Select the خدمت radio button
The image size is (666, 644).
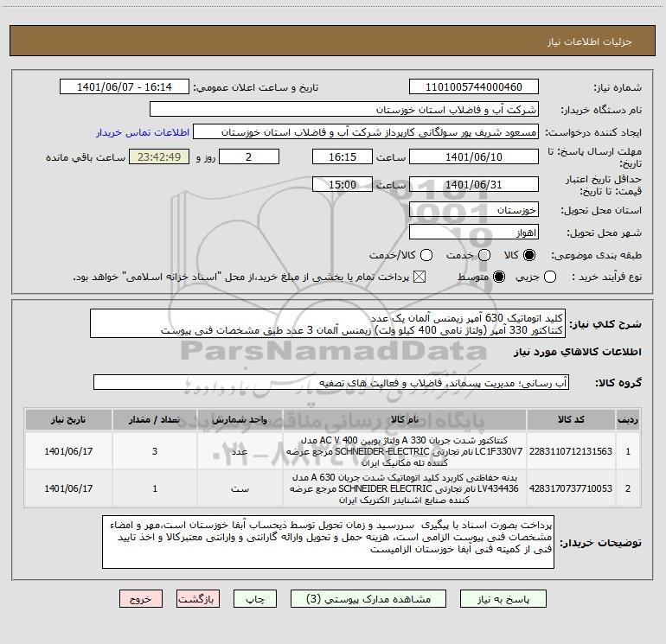(484, 255)
